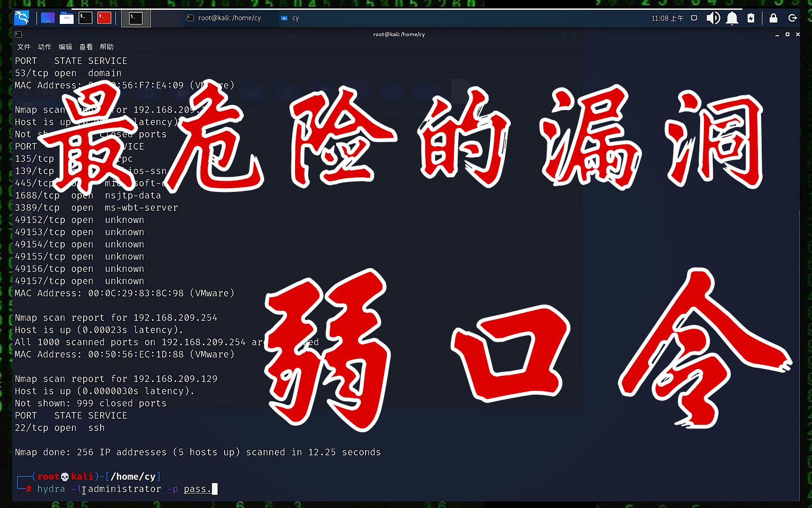The image size is (812, 508).
Task: Open the network display tray icon
Action: 694,18
